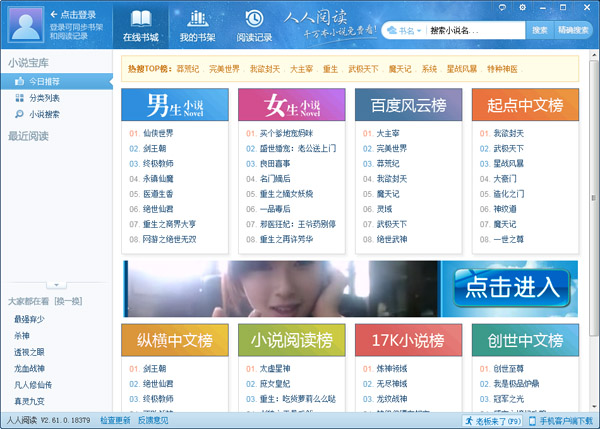
Task: Open 分类列表 category list in sidebar
Action: (x=43, y=98)
